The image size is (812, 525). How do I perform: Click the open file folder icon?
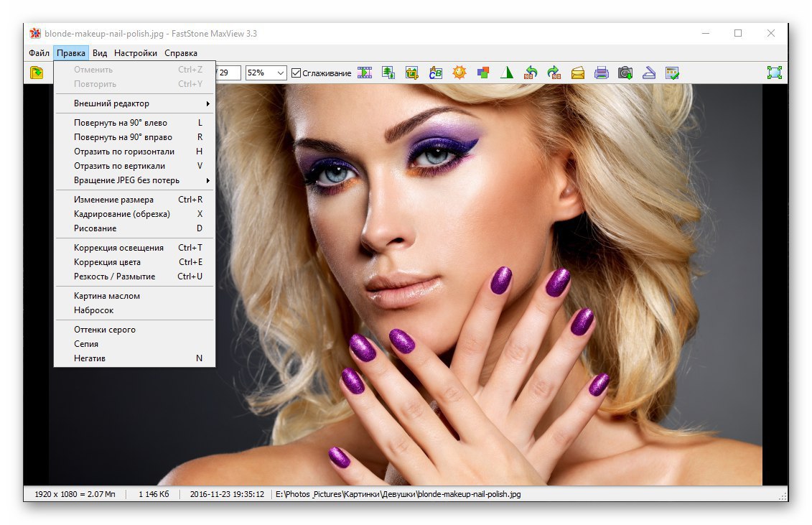pyautogui.click(x=37, y=73)
